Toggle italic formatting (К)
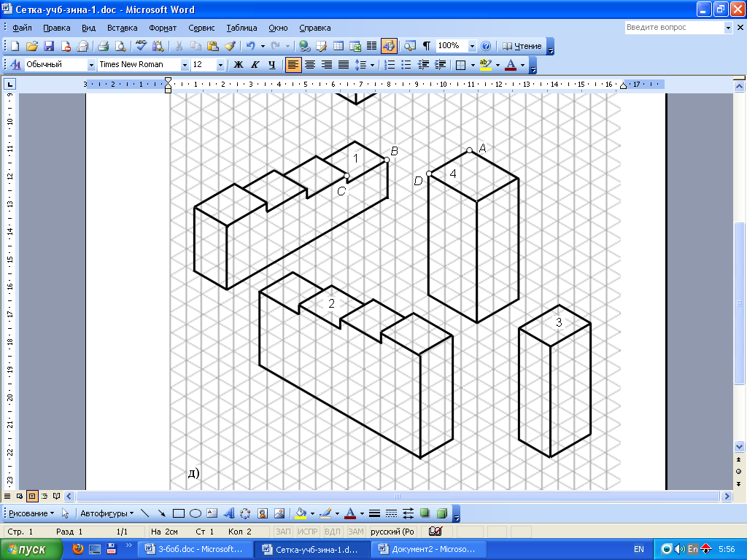The image size is (747, 560). [255, 65]
